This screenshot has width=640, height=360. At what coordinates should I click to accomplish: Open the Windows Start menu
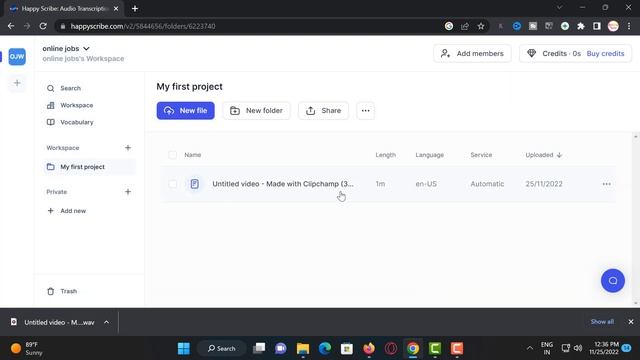tap(184, 349)
